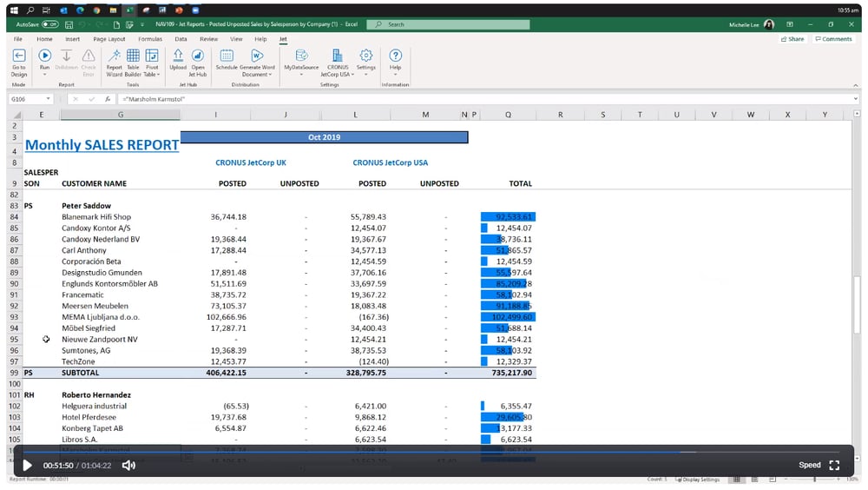Click the Upload icon in Jet Hub group
868x490 pixels.
click(178, 56)
